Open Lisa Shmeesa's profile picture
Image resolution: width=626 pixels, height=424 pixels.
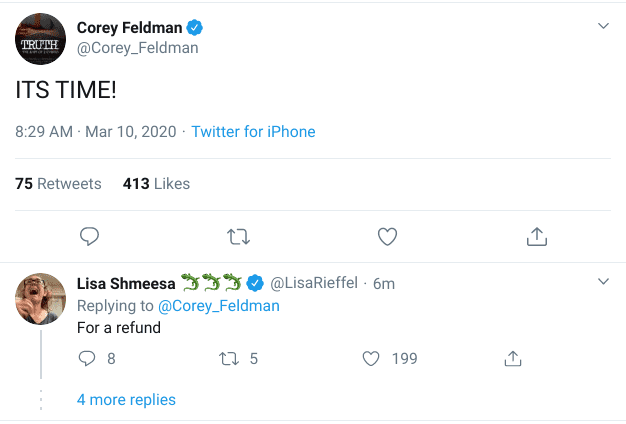coord(41,298)
